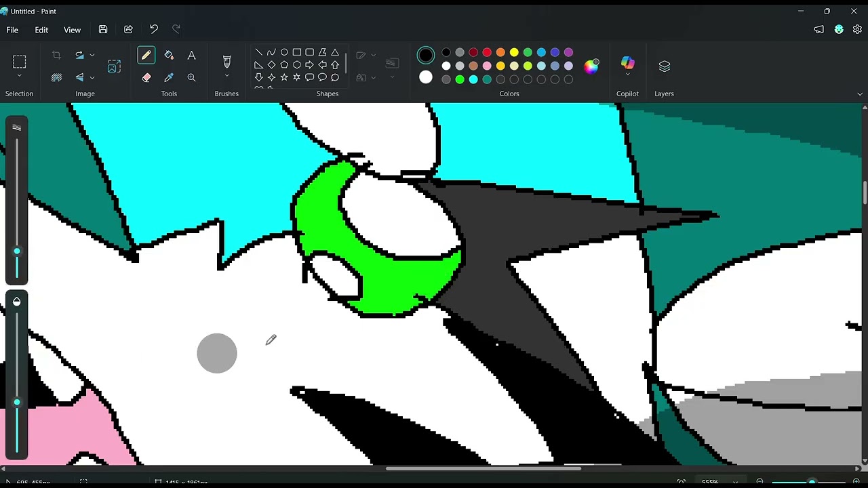Image resolution: width=868 pixels, height=488 pixels.
Task: Adjust the brush size slider
Action: point(17,251)
